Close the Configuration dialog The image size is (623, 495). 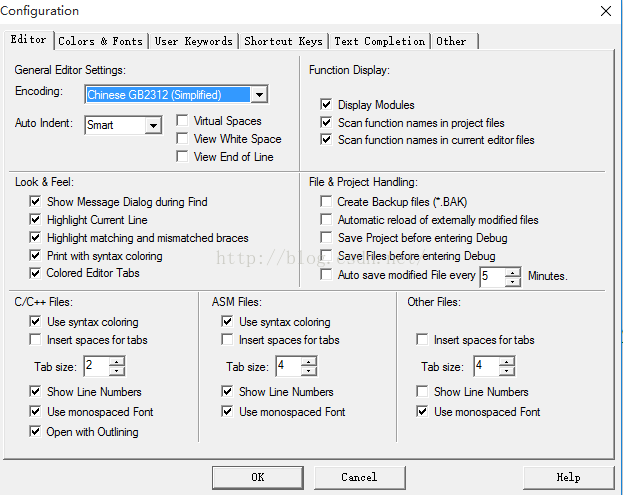[606, 11]
